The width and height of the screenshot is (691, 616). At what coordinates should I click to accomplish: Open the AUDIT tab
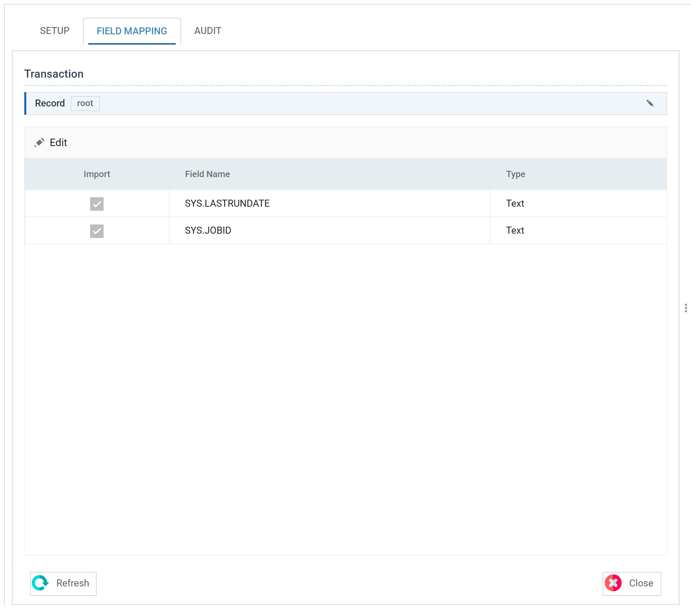pos(208,31)
